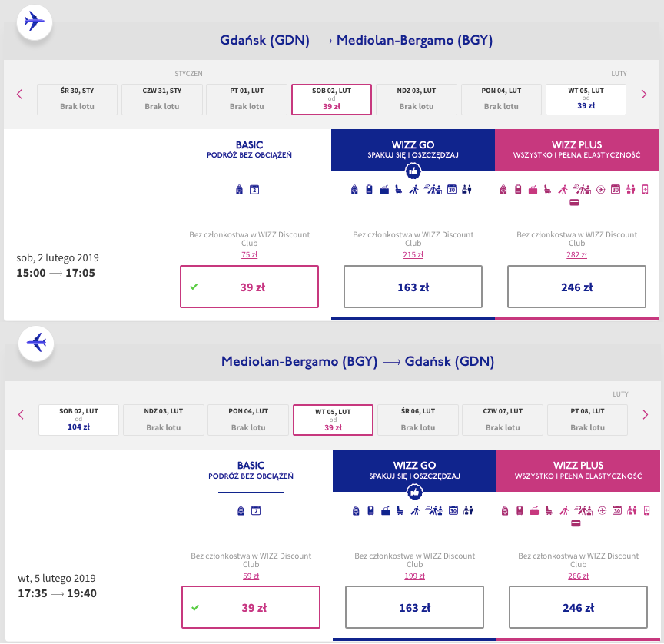Click the calendar icon under outbound Basic fare
Screen dimensions: 664x644
(x=255, y=189)
